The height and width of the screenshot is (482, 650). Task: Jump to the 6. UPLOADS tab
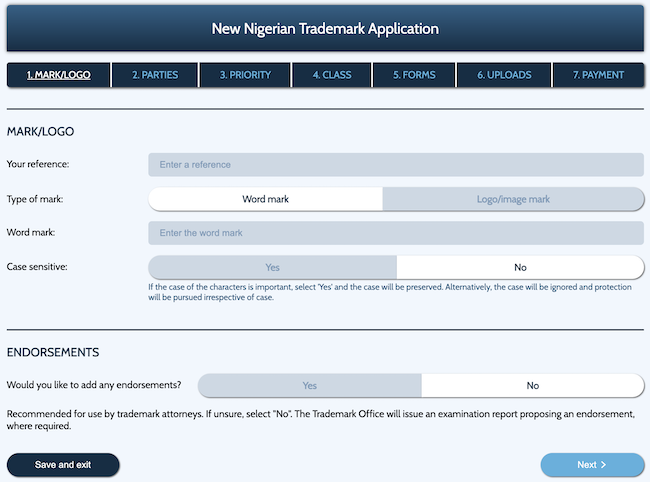click(504, 75)
